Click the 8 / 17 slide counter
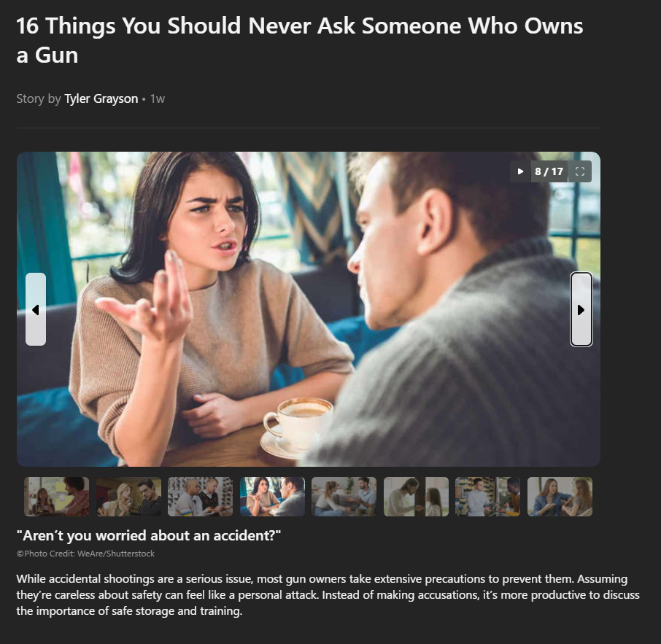The image size is (661, 644). coord(549,171)
